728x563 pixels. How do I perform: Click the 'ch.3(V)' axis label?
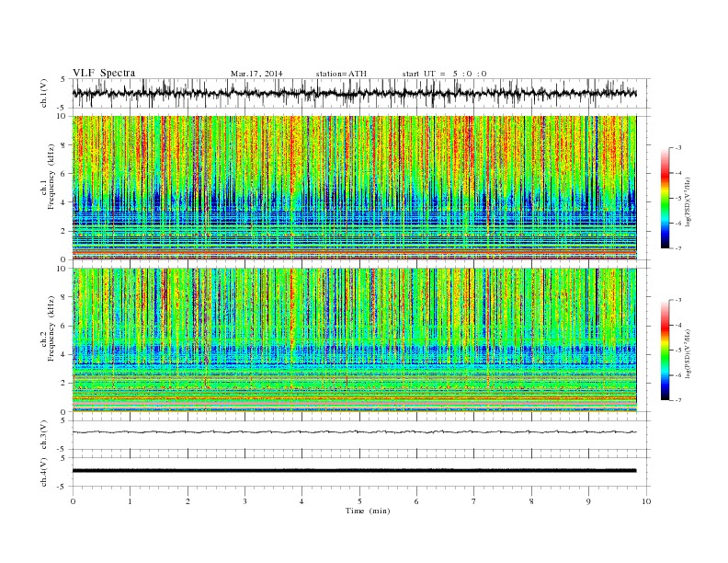[x=44, y=436]
